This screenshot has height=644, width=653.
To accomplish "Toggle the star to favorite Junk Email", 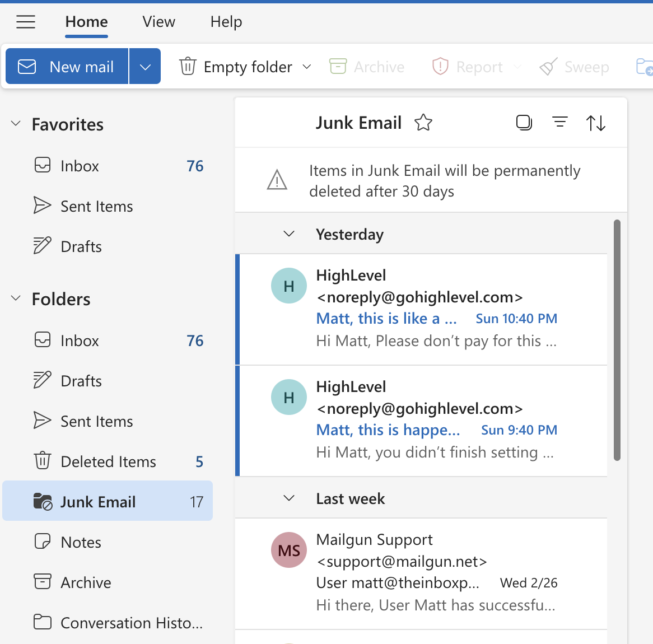I will pos(424,122).
